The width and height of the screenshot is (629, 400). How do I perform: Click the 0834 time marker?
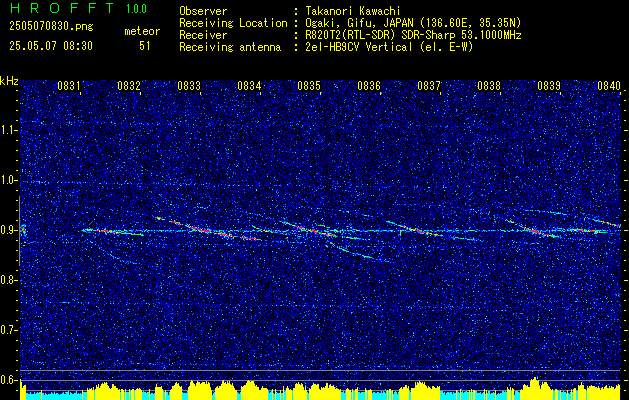(x=249, y=85)
